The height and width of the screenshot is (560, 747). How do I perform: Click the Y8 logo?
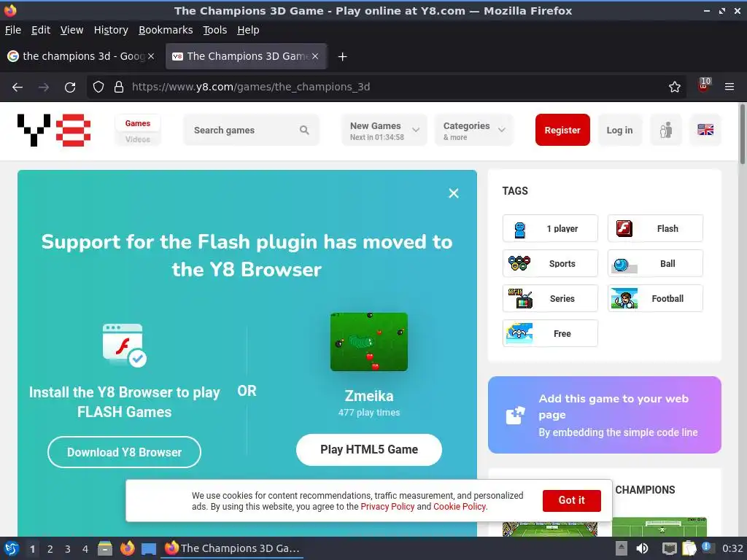click(54, 130)
